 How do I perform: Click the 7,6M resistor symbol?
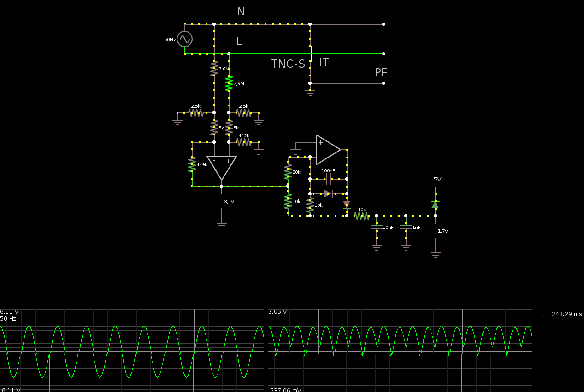tap(214, 69)
